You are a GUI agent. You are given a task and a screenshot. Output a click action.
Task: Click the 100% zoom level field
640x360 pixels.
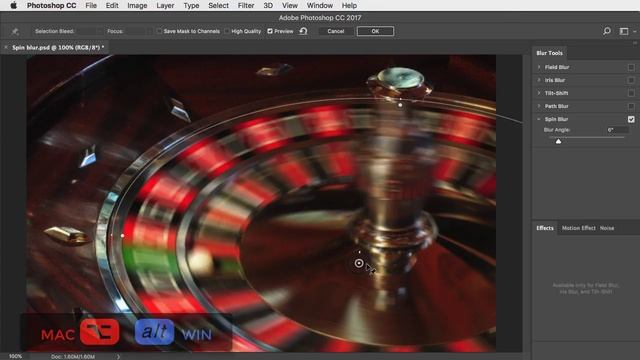click(16, 357)
